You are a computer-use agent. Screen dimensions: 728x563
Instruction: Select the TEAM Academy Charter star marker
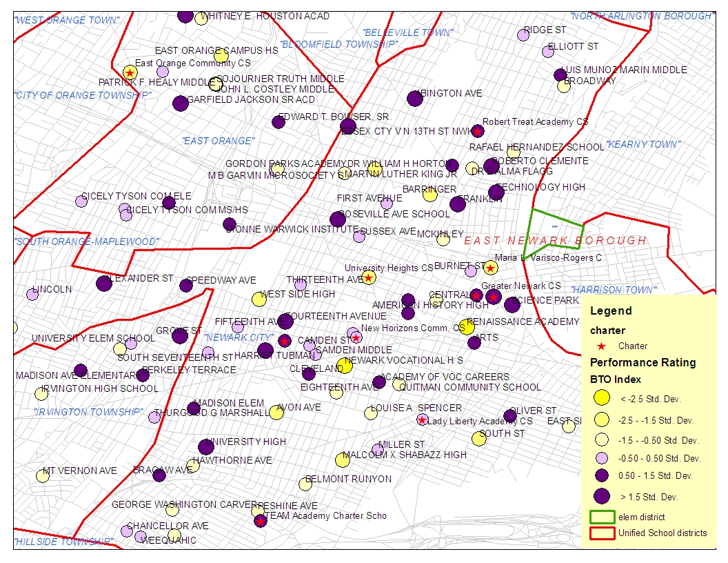(x=260, y=521)
